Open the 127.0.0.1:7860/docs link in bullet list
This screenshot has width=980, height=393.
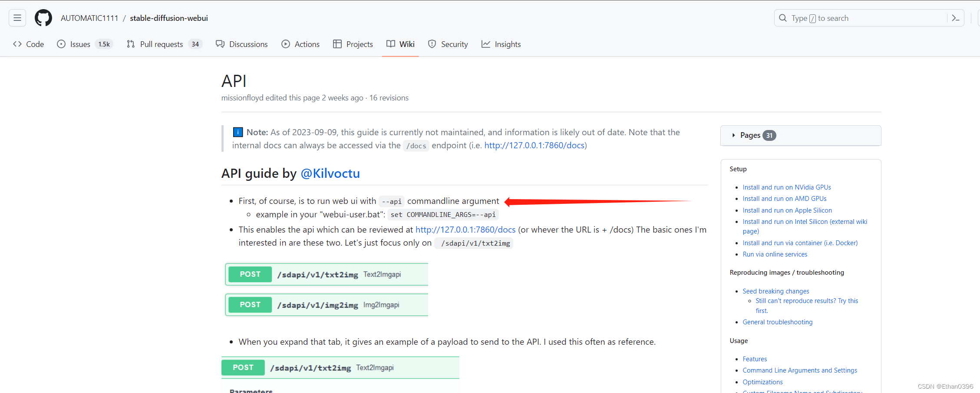point(465,230)
